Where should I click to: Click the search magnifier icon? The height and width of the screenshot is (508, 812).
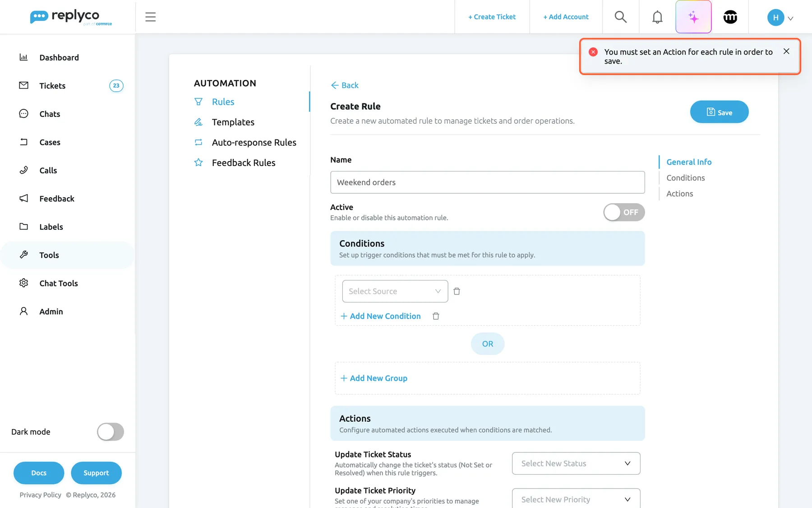click(621, 17)
